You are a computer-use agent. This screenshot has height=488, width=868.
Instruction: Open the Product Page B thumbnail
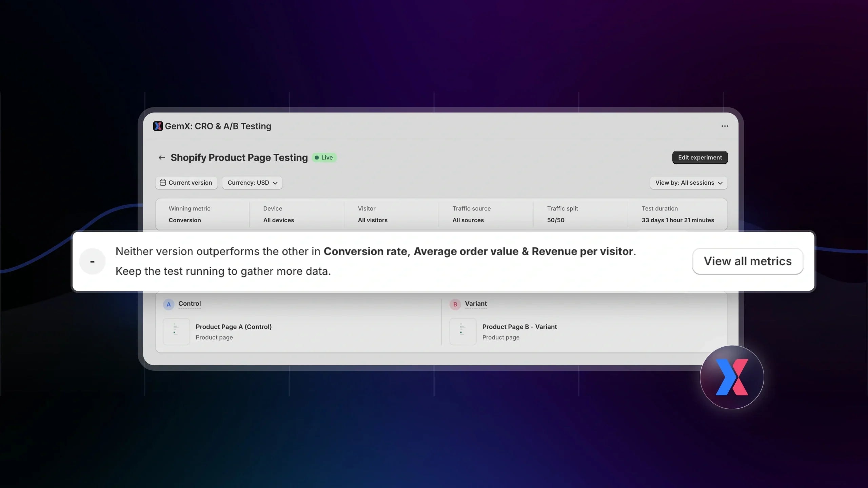point(463,331)
